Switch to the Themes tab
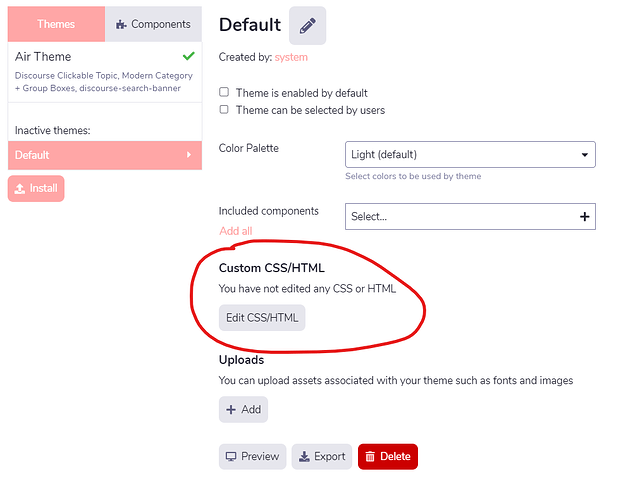 point(56,24)
